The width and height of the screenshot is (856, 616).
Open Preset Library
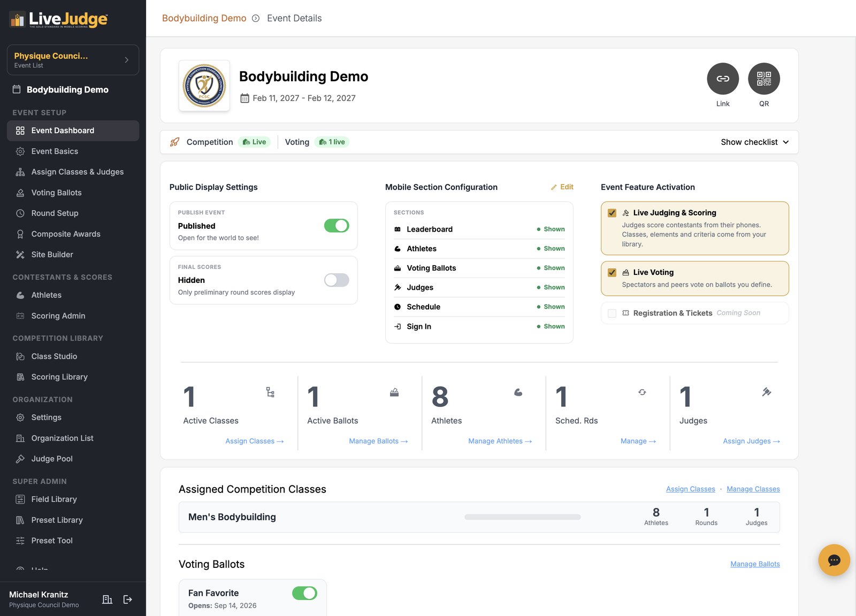[x=73, y=520]
